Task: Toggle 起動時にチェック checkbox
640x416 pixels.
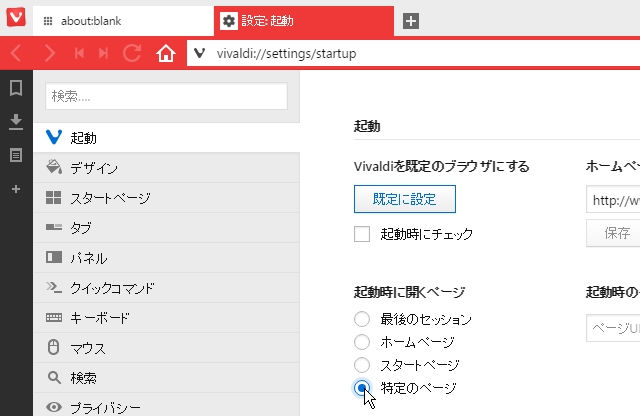Action: click(x=362, y=234)
